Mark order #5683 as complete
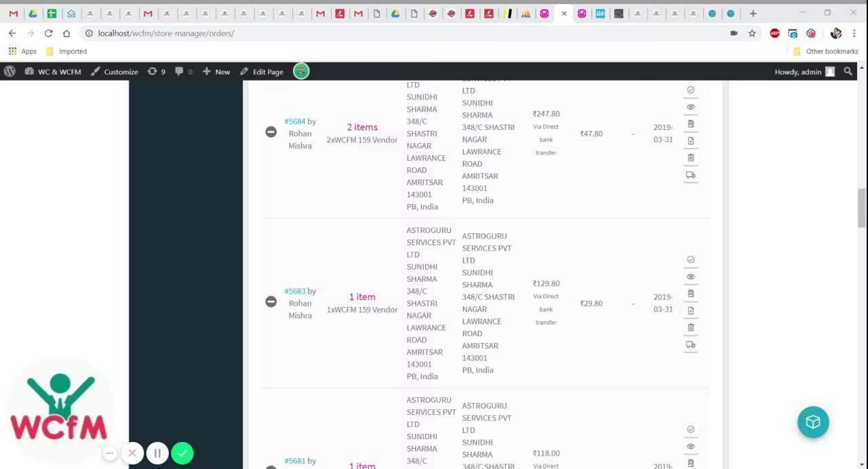 [x=690, y=260]
